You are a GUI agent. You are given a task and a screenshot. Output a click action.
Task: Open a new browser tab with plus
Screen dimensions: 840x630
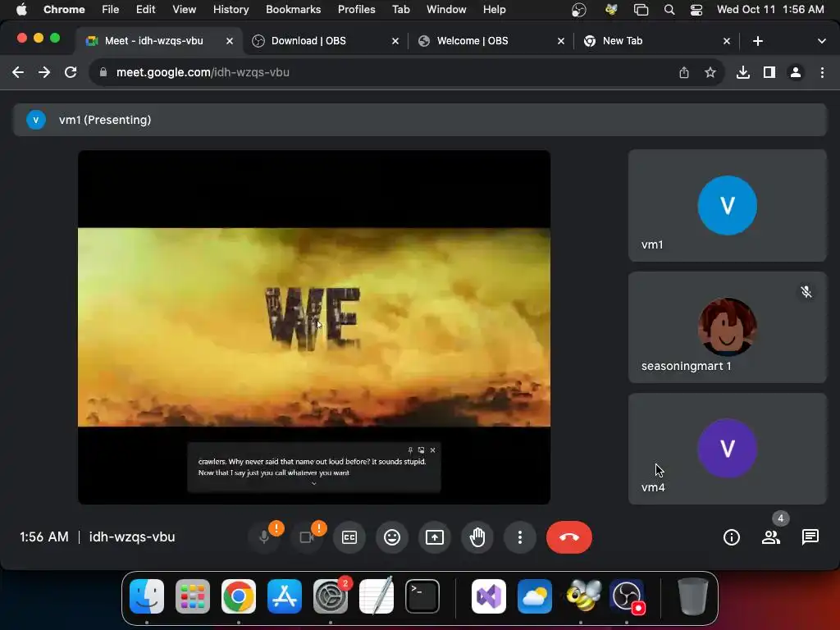pos(757,41)
